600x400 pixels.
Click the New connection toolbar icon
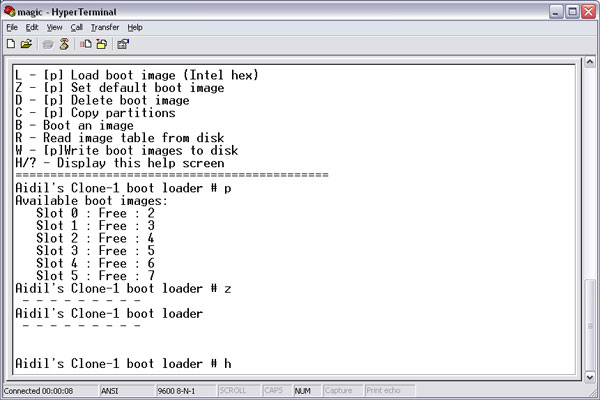click(x=11, y=44)
